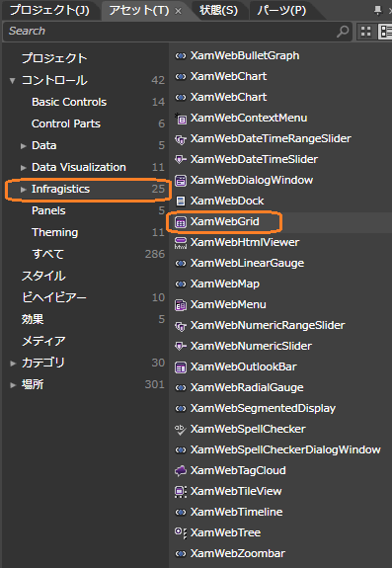Click the XamWebRadialGauge icon
392x568 pixels.
click(x=181, y=388)
